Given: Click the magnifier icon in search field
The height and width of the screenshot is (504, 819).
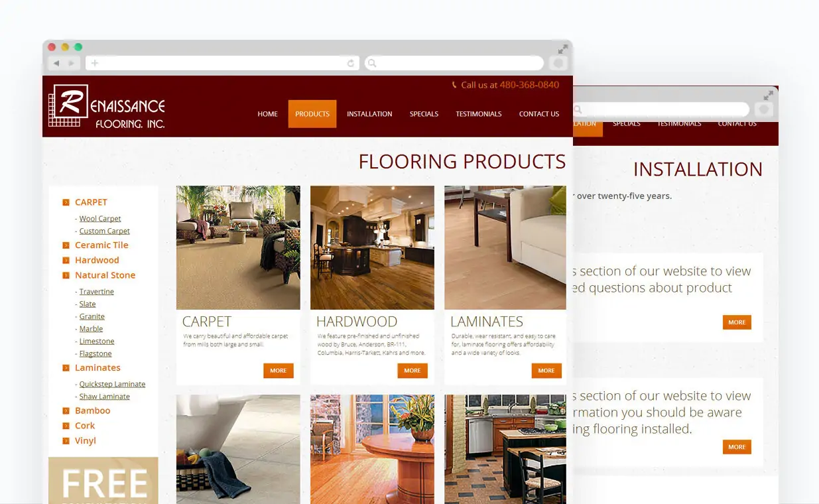Looking at the screenshot, I should (372, 63).
